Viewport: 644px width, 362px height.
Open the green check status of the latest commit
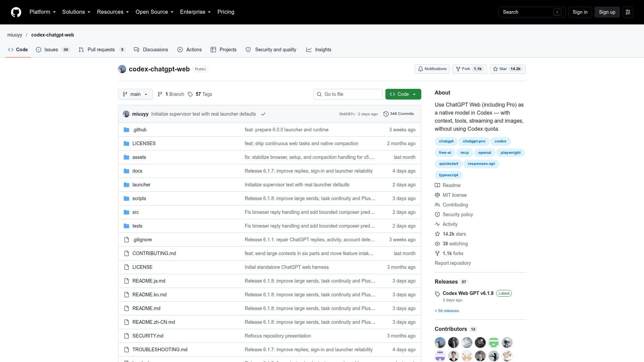(263, 114)
